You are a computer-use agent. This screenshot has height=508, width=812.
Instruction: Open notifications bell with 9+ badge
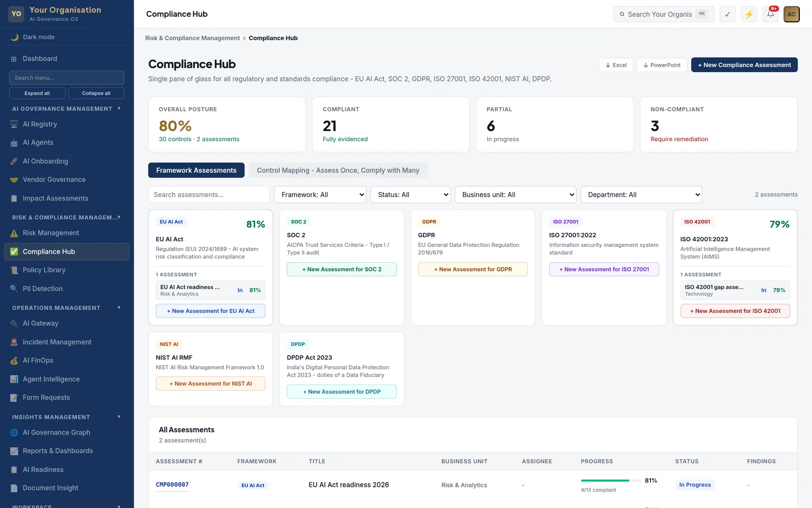click(x=770, y=14)
